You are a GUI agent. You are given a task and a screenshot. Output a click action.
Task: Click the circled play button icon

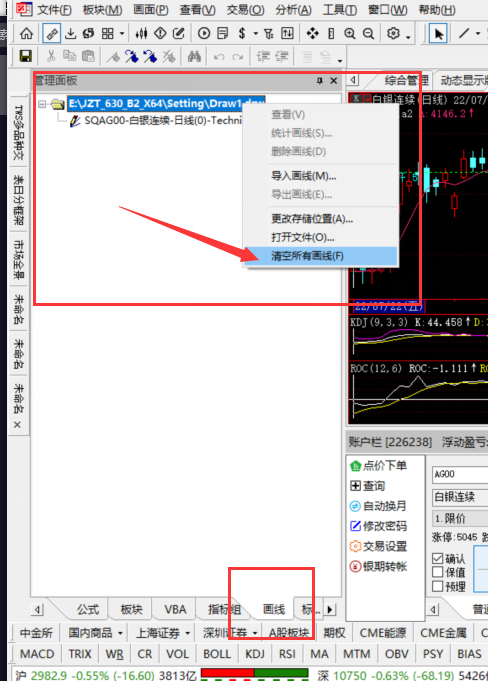204,33
